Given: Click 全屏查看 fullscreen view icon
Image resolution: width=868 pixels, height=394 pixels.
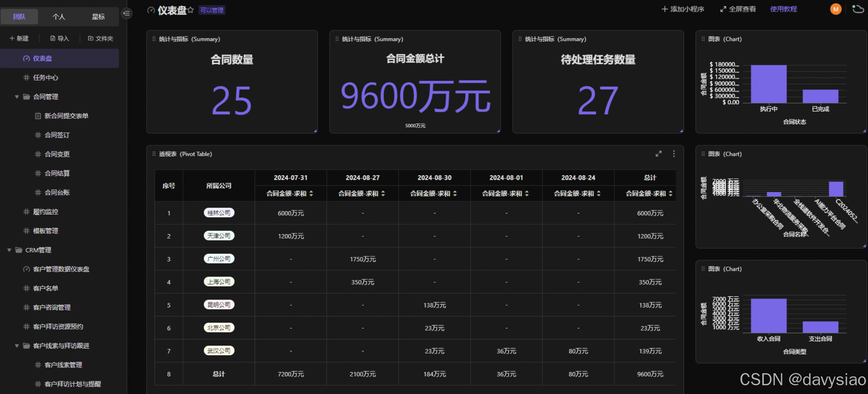Looking at the screenshot, I should (x=723, y=9).
